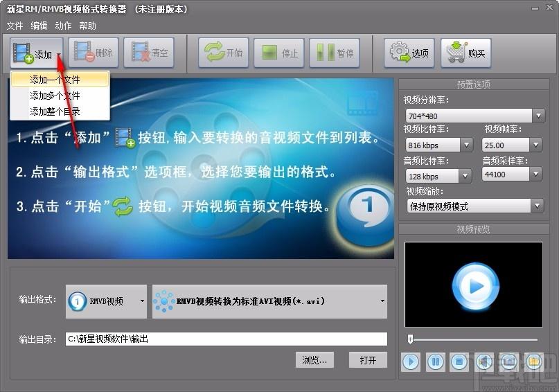This screenshot has height=392, width=559.
Task: Click the 停止 (Stop) toolbar button
Action: (x=278, y=53)
